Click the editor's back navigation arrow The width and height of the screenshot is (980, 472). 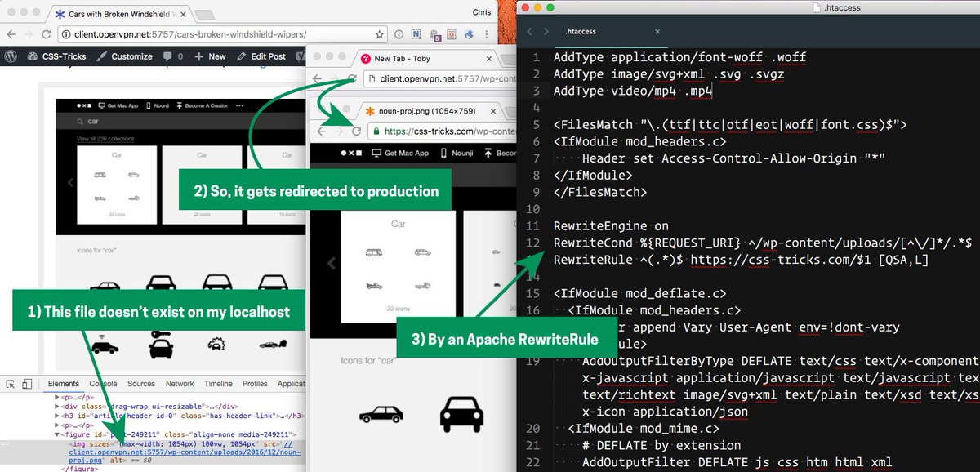tap(529, 31)
